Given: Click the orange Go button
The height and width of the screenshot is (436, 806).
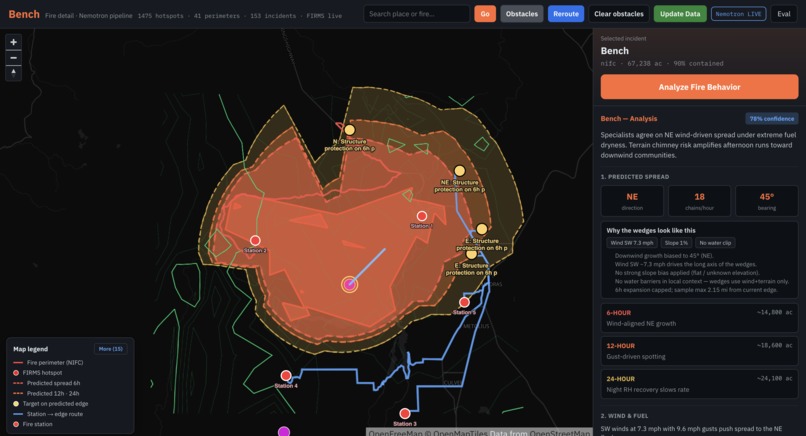Looking at the screenshot, I should point(485,14).
